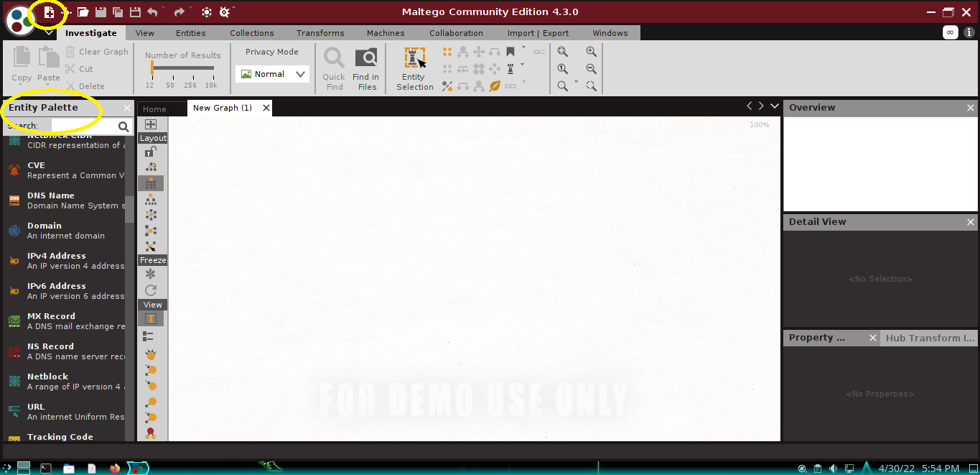Toggle the Freeze snowflake button
Image resolution: width=980 pixels, height=475 pixels.
[151, 275]
